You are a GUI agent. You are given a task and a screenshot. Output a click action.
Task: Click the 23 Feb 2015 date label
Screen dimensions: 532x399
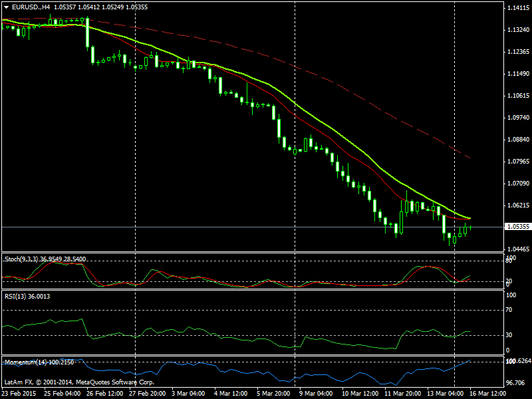point(19,394)
